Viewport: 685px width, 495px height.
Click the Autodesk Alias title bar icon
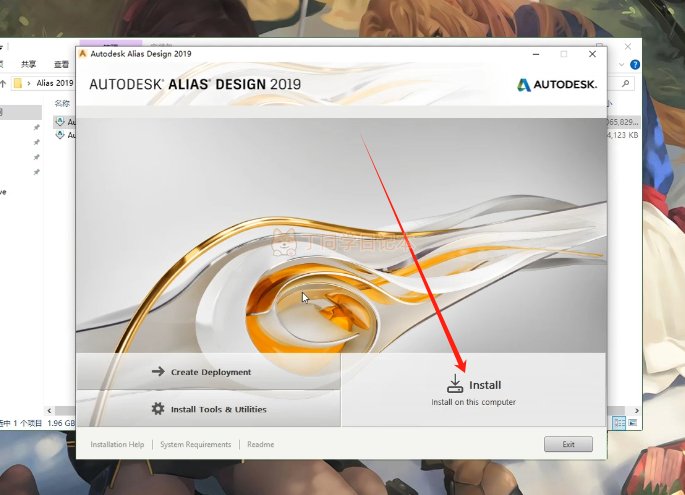tap(82, 54)
